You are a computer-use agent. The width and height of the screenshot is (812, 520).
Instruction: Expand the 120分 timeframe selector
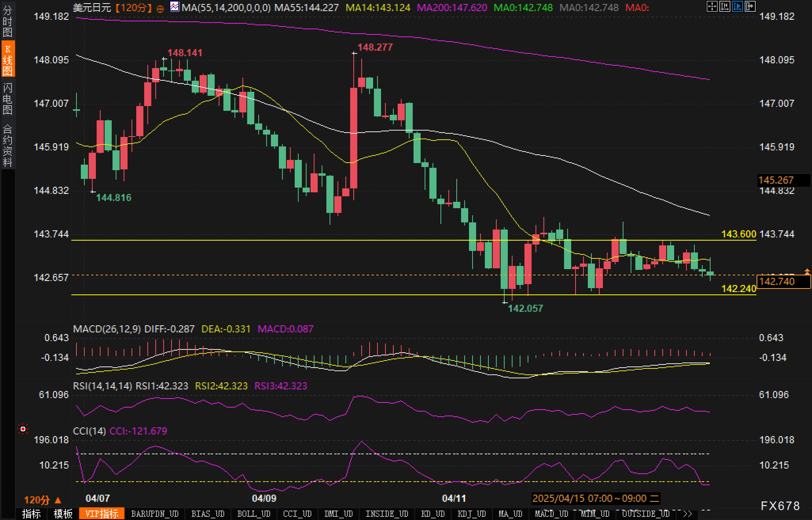[x=43, y=499]
